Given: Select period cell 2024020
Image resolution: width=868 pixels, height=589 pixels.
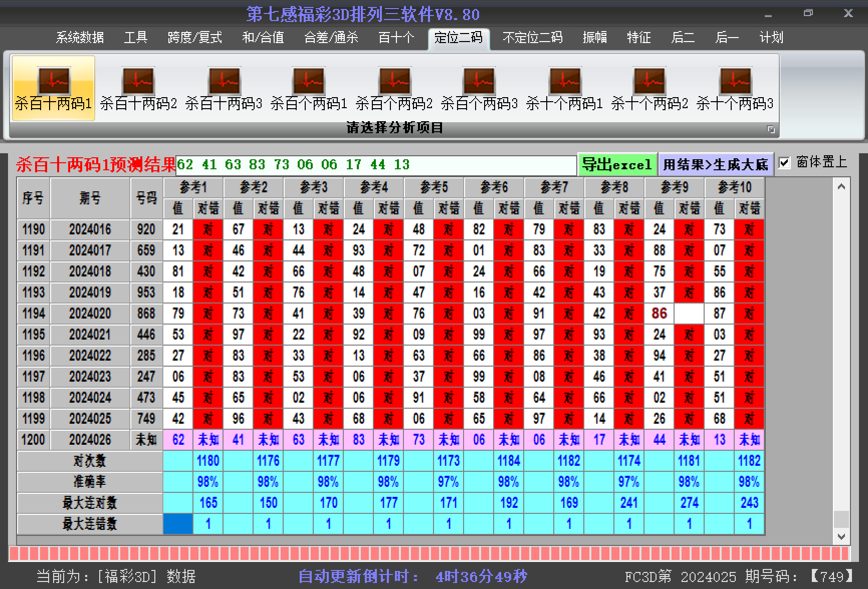Looking at the screenshot, I should click(x=90, y=314).
